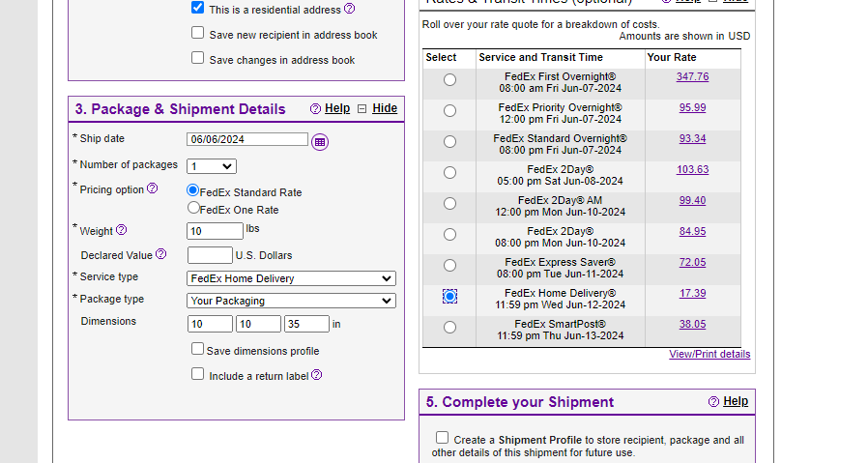868x463 pixels.
Task: Open the 95.99 rate link
Action: tap(692, 107)
